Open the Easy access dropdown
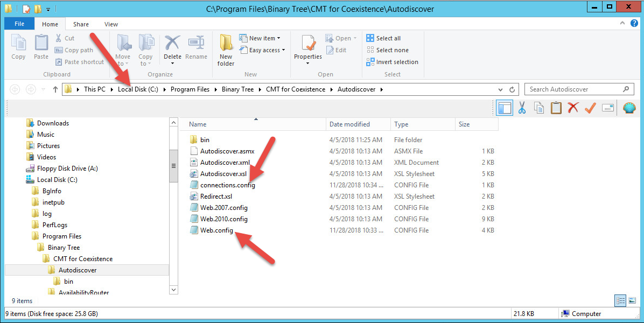This screenshot has width=644, height=323. click(262, 50)
